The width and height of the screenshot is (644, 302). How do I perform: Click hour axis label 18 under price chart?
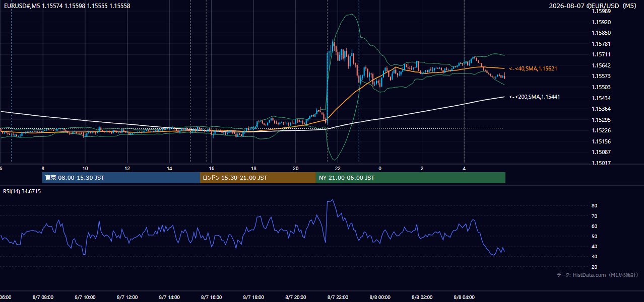click(254, 168)
